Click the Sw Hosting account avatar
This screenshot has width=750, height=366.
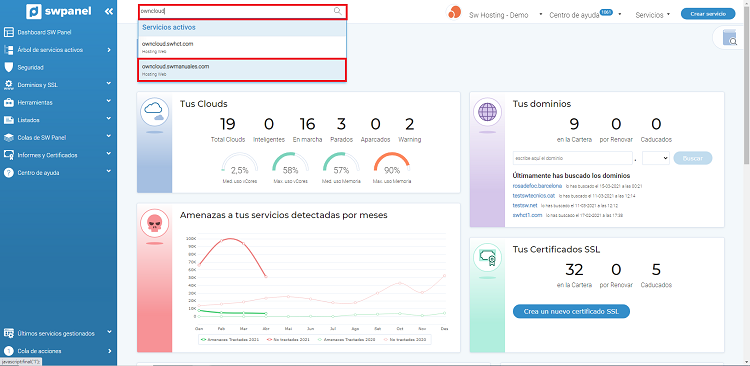click(453, 12)
